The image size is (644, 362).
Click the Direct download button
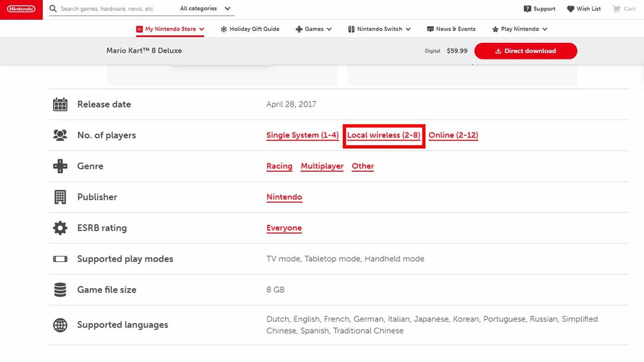[525, 51]
